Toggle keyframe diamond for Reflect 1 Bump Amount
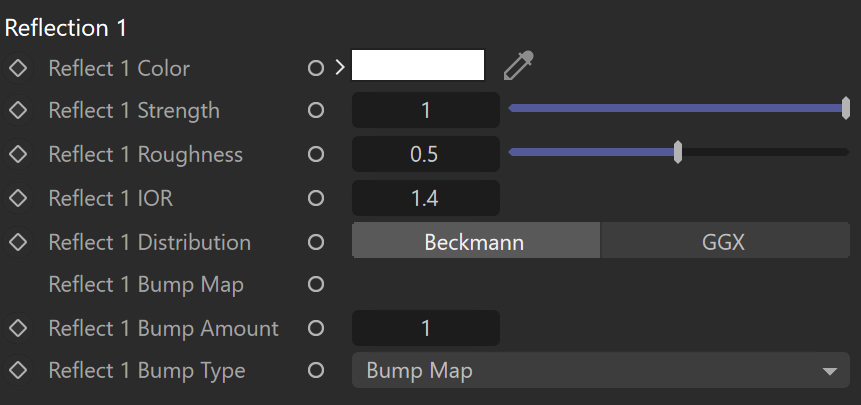861x405 pixels. coord(18,328)
